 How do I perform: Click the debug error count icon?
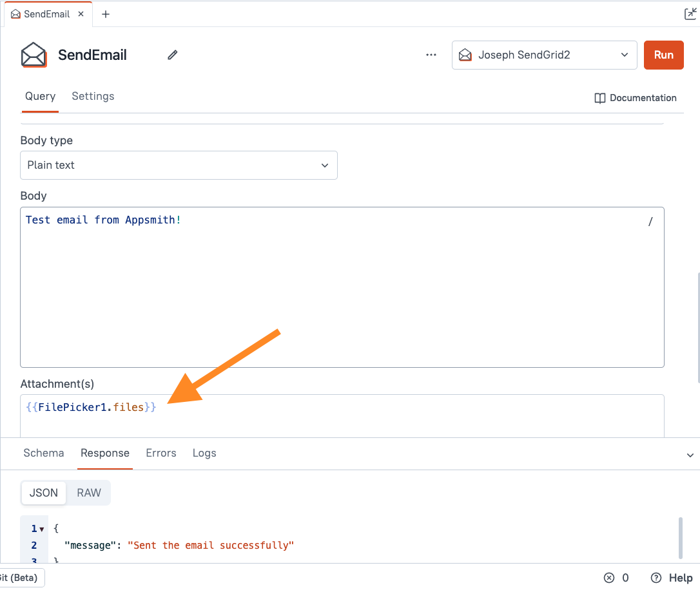(x=608, y=577)
